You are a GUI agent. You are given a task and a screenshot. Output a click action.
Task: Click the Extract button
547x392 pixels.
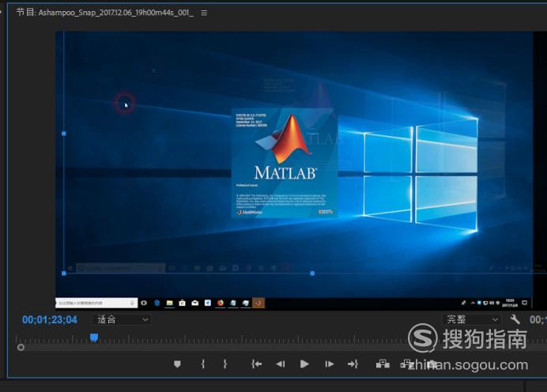tap(407, 364)
